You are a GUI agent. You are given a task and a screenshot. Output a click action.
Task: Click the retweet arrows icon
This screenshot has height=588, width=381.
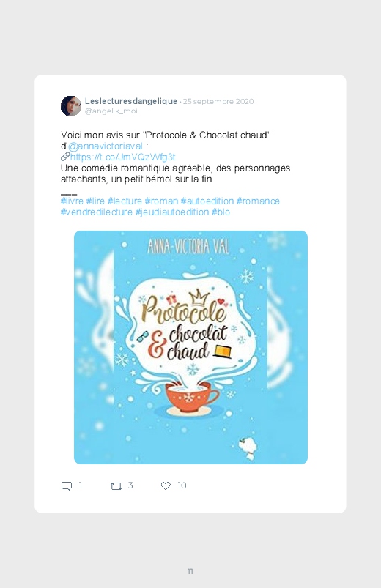116,486
